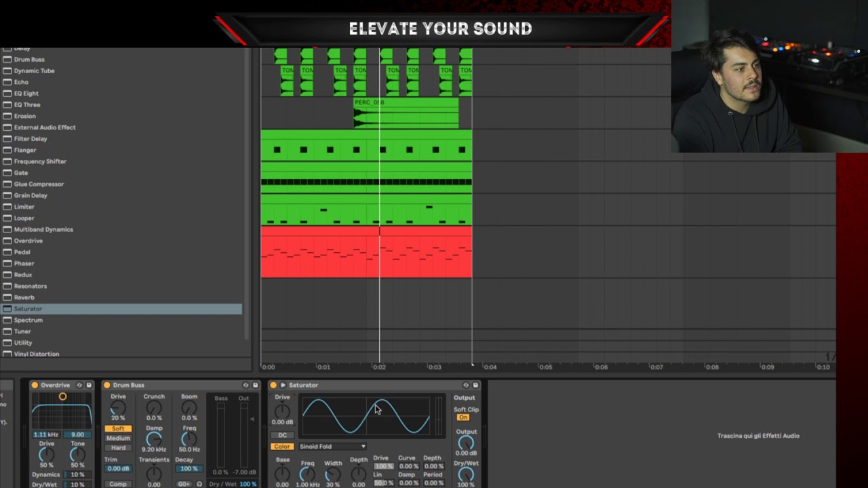The image size is (868, 488).
Task: Click Saturator waveshaper Curve 0.00 % field
Action: 408,466
